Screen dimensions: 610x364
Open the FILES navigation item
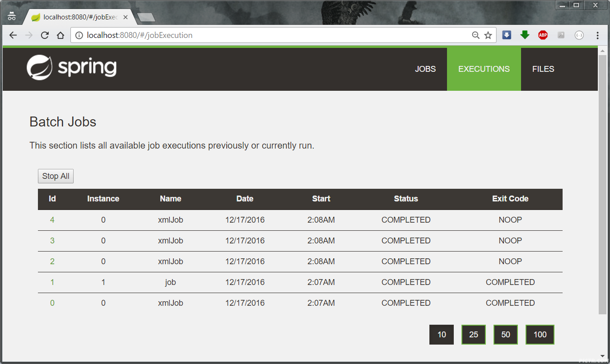(543, 69)
